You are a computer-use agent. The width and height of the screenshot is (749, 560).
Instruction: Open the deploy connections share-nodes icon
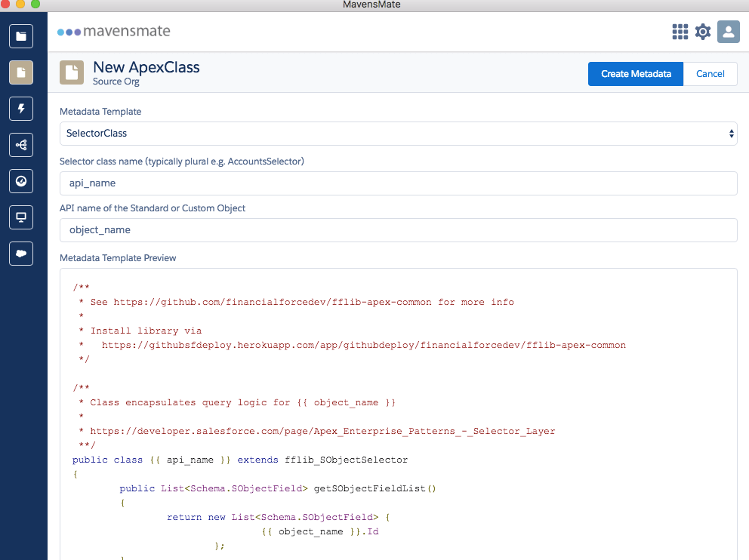21,145
